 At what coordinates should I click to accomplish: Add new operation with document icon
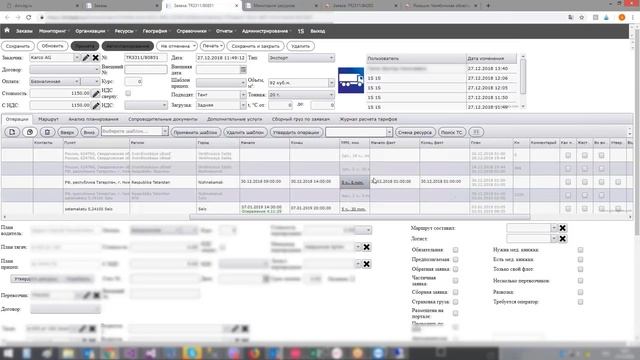tap(12, 132)
